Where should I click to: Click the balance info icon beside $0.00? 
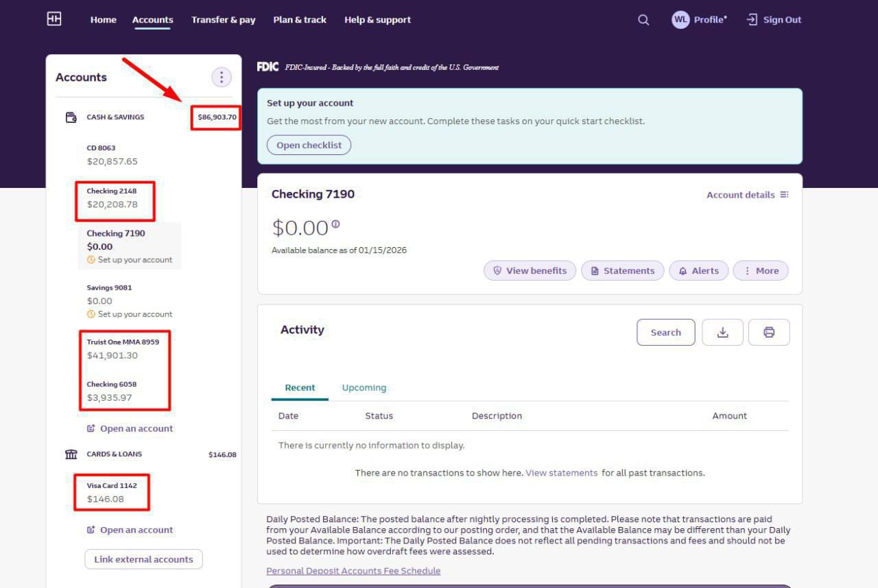tap(335, 224)
